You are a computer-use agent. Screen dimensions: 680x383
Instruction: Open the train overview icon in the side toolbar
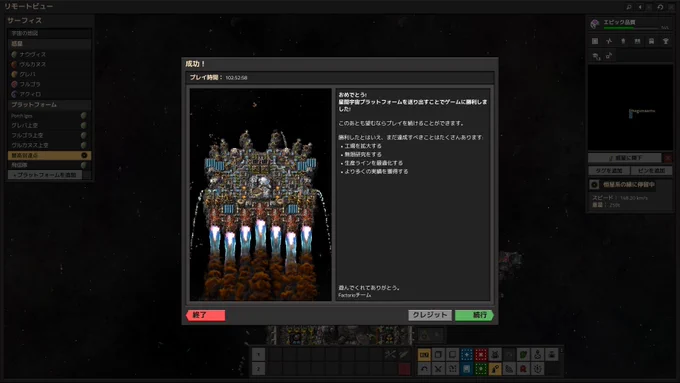coord(651,41)
